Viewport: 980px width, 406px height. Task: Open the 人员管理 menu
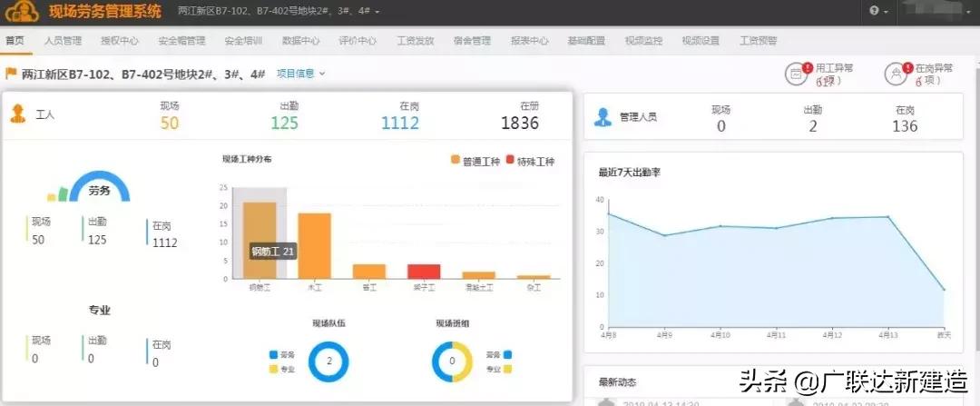[x=63, y=41]
